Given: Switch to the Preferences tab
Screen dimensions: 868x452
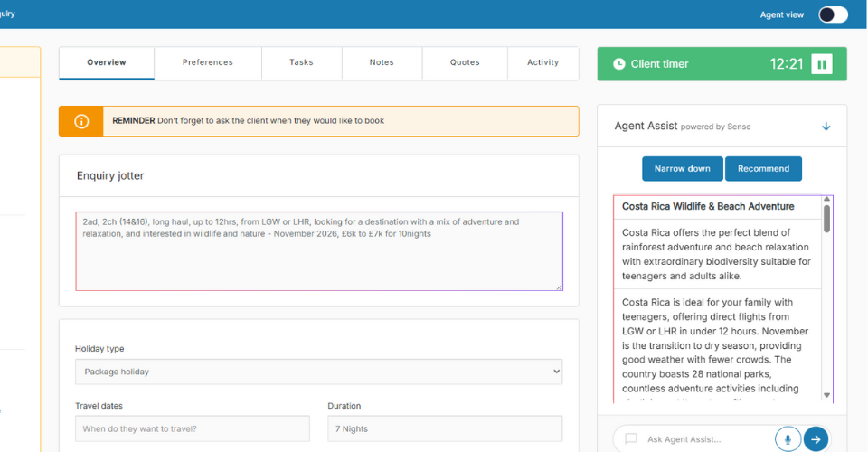Looking at the screenshot, I should click(x=208, y=62).
